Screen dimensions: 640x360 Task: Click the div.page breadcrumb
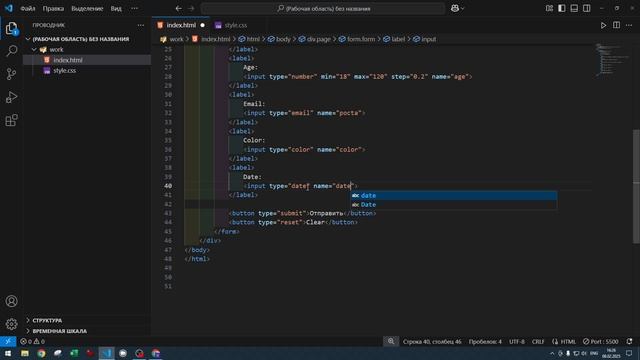tap(319, 39)
